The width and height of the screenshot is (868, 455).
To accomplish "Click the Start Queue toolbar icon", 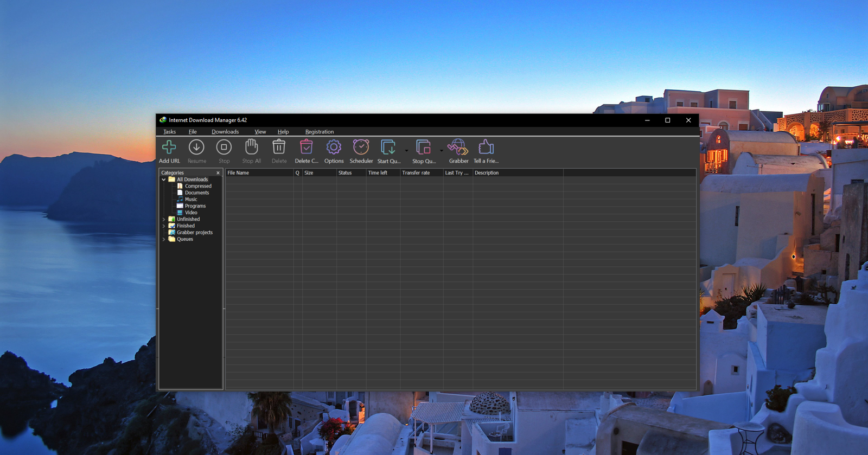I will 388,148.
